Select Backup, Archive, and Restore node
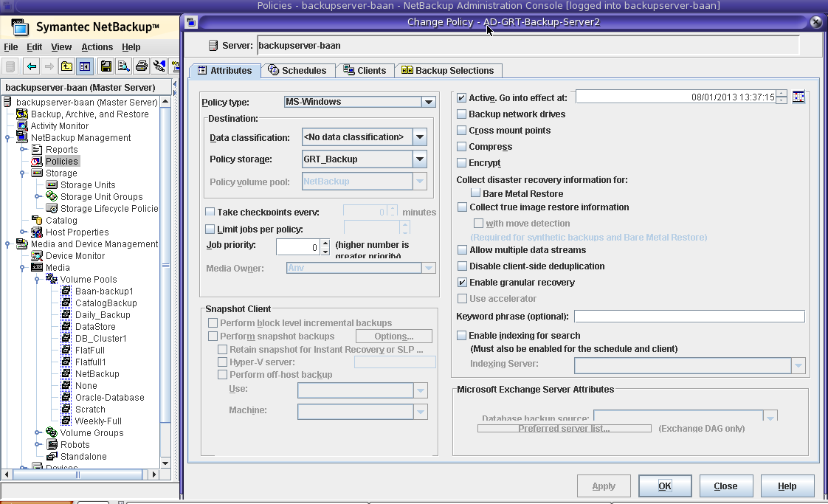828x504 pixels. pos(90,114)
